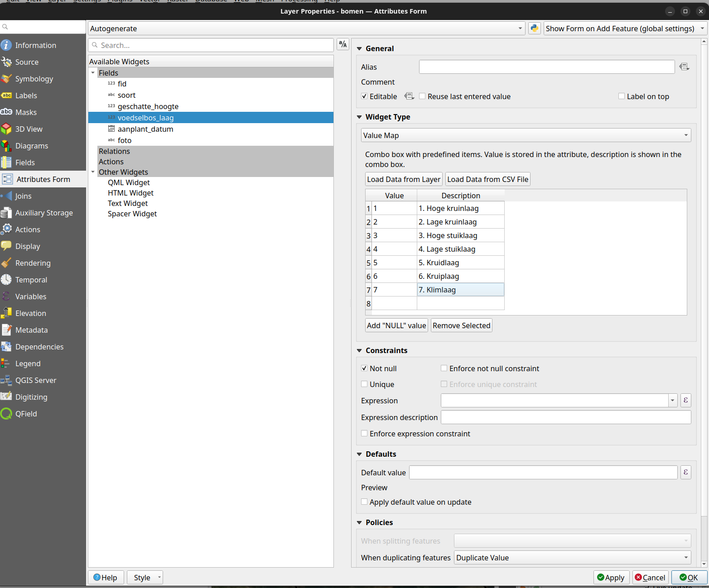The image size is (709, 588).
Task: Open expression editor for constraint Expression
Action: click(x=685, y=400)
